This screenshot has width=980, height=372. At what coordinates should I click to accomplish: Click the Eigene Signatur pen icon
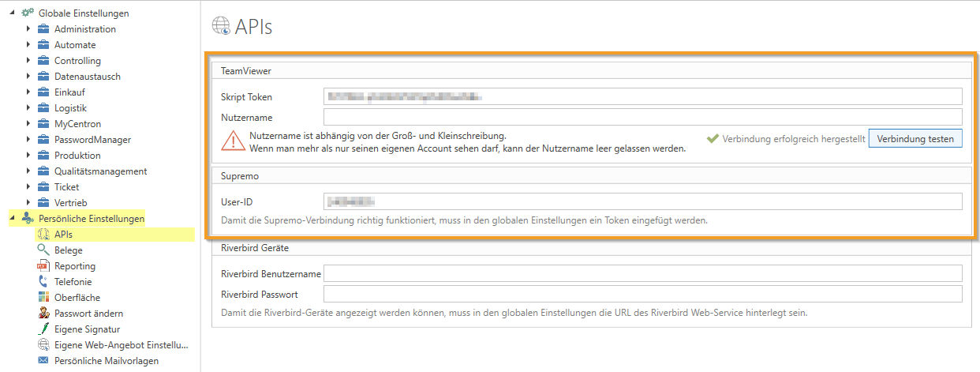43,329
